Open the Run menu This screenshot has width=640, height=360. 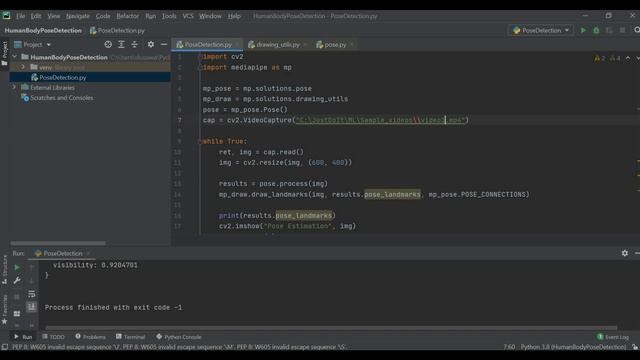[x=150, y=16]
